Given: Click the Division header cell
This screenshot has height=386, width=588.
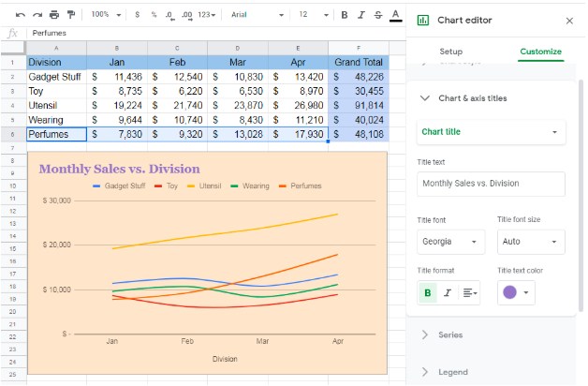Looking at the screenshot, I should coord(56,62).
